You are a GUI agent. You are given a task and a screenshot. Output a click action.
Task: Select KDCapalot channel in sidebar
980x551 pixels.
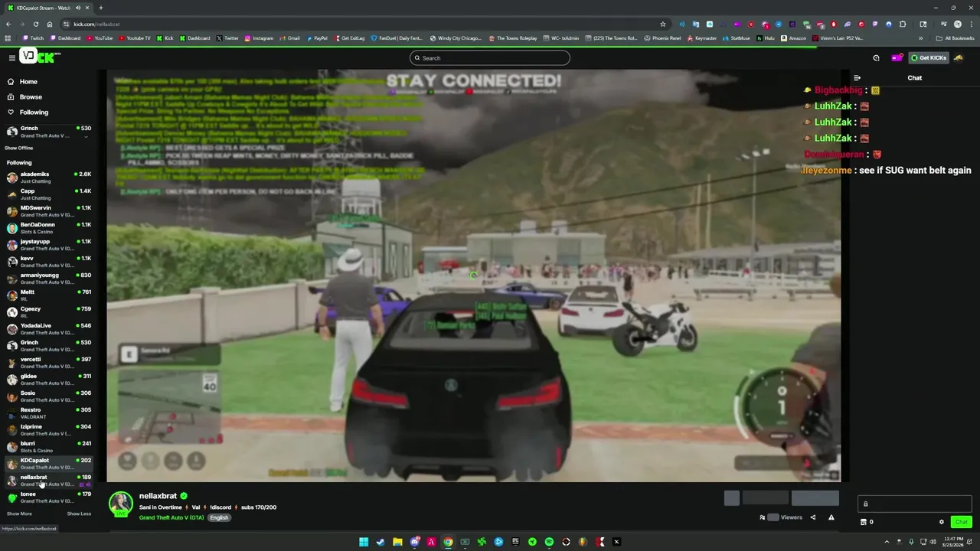point(48,464)
